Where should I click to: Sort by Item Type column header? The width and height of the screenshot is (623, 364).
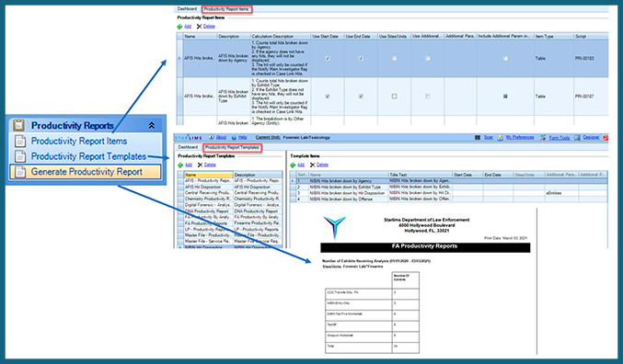pyautogui.click(x=554, y=36)
